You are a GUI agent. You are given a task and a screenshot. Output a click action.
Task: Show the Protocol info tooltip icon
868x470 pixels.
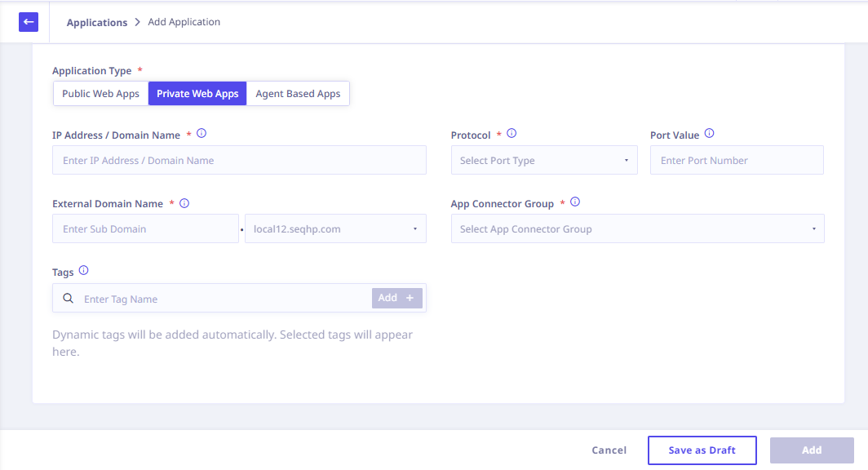[511, 134]
